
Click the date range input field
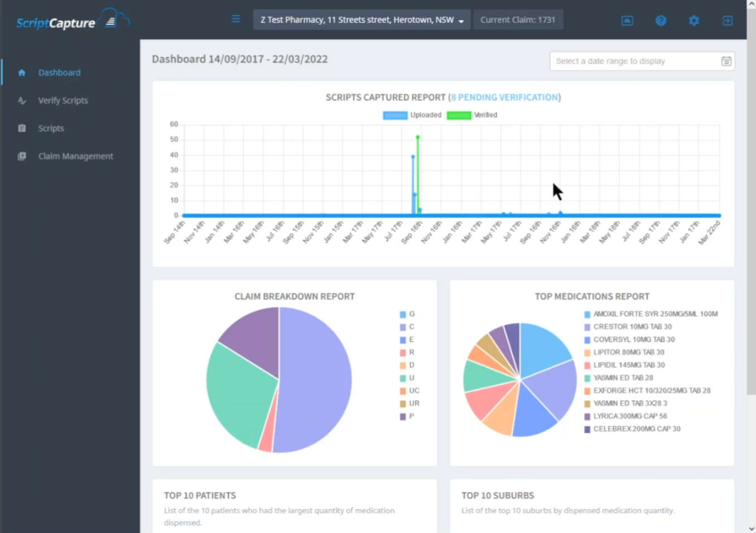642,61
